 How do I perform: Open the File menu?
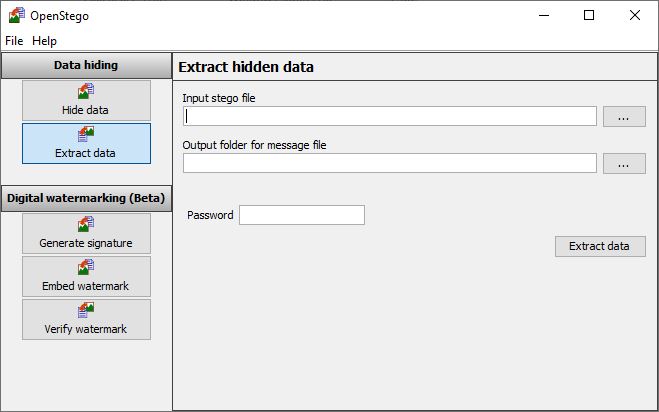14,41
